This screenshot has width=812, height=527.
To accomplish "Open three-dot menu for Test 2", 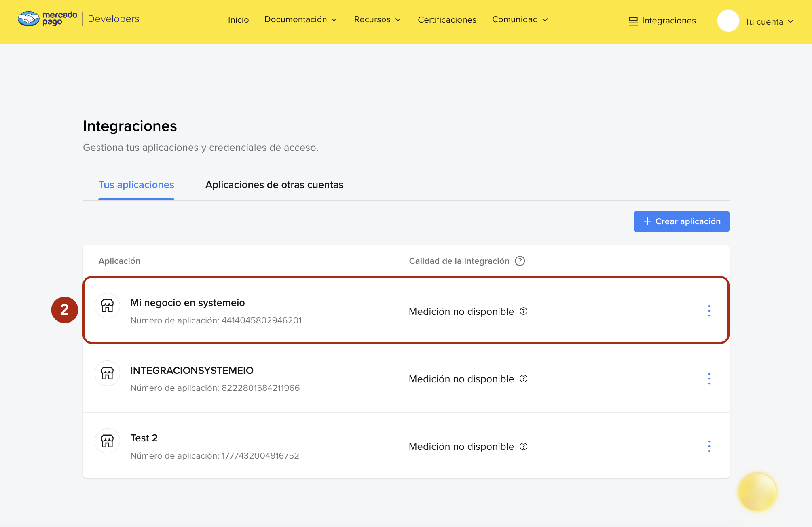I will tap(709, 446).
